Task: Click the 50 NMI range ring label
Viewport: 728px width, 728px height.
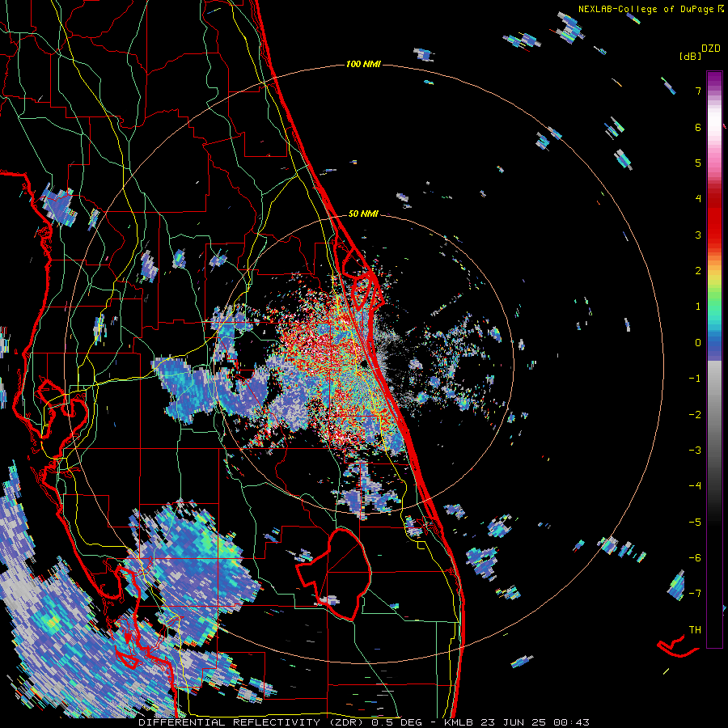Action: pyautogui.click(x=363, y=214)
